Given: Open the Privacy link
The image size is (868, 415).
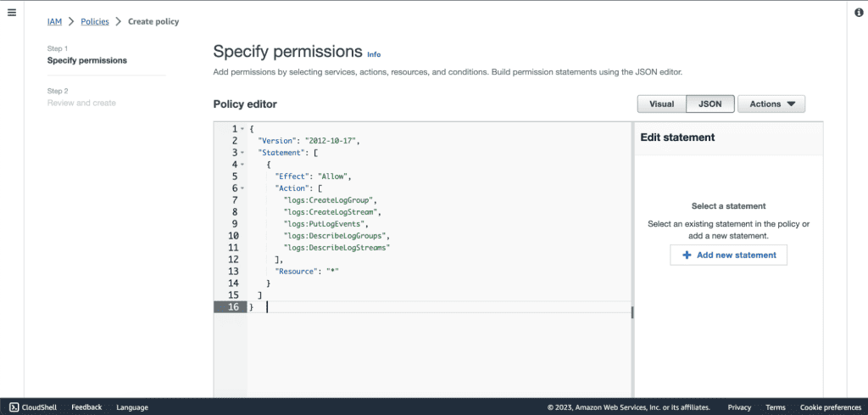Looking at the screenshot, I should (739, 407).
